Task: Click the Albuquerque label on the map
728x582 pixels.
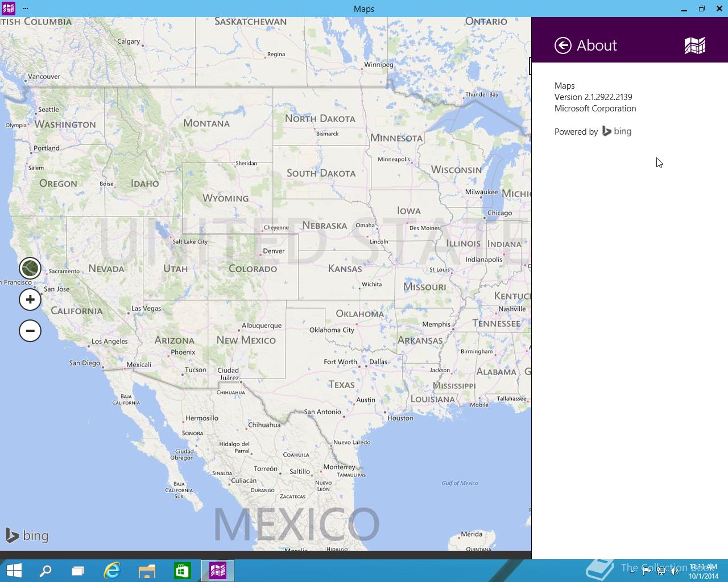Action: coord(262,326)
